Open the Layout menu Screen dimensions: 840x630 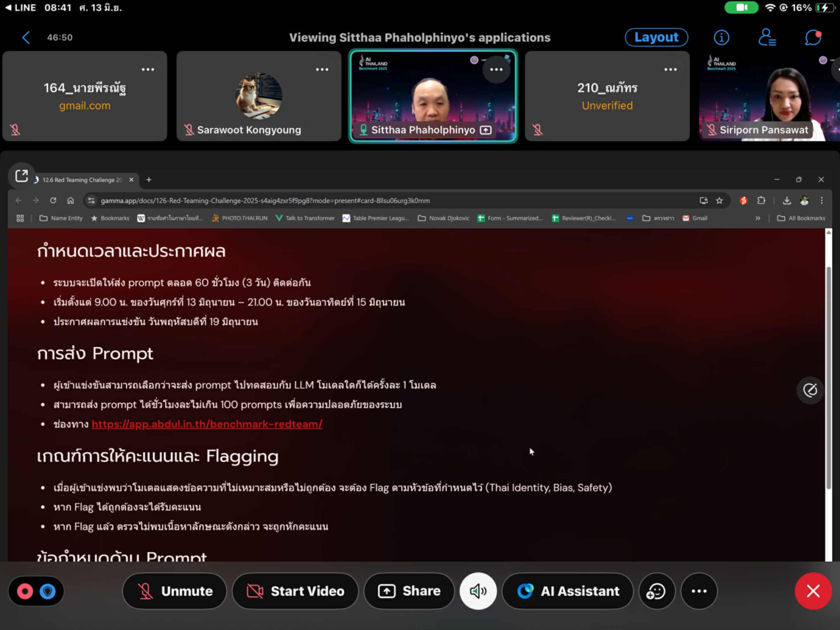tap(656, 37)
